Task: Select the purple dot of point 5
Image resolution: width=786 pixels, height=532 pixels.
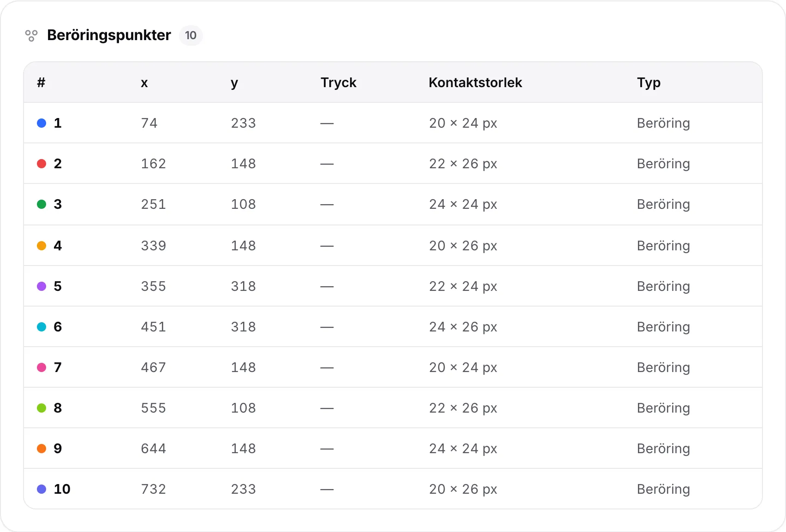Action: tap(42, 286)
